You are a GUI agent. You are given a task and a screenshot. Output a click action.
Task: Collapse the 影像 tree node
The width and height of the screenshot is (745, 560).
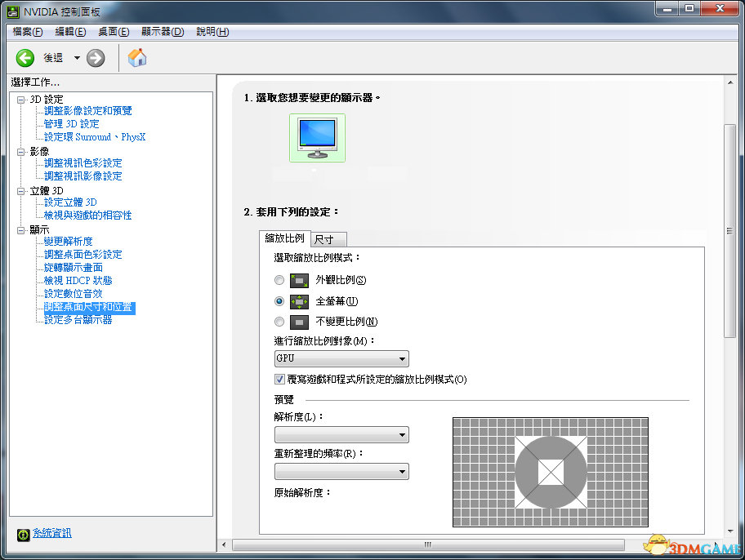tap(21, 152)
